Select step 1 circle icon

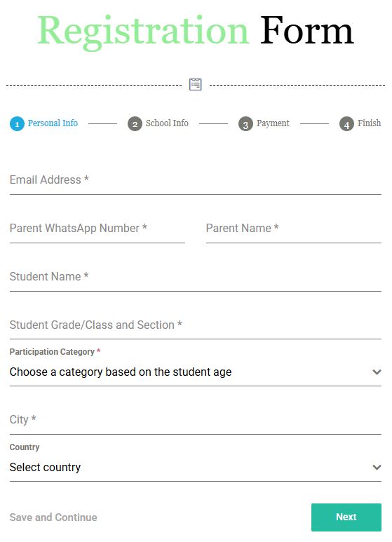17,124
